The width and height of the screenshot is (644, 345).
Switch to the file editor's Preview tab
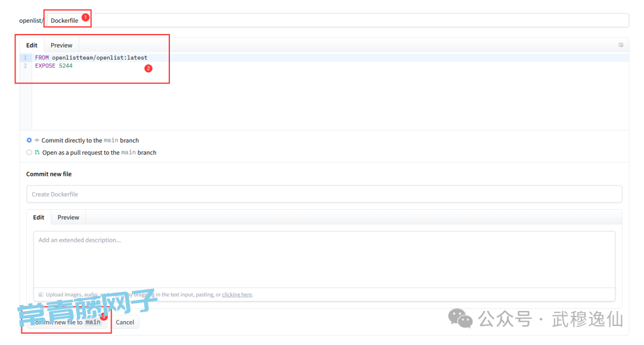(61, 45)
